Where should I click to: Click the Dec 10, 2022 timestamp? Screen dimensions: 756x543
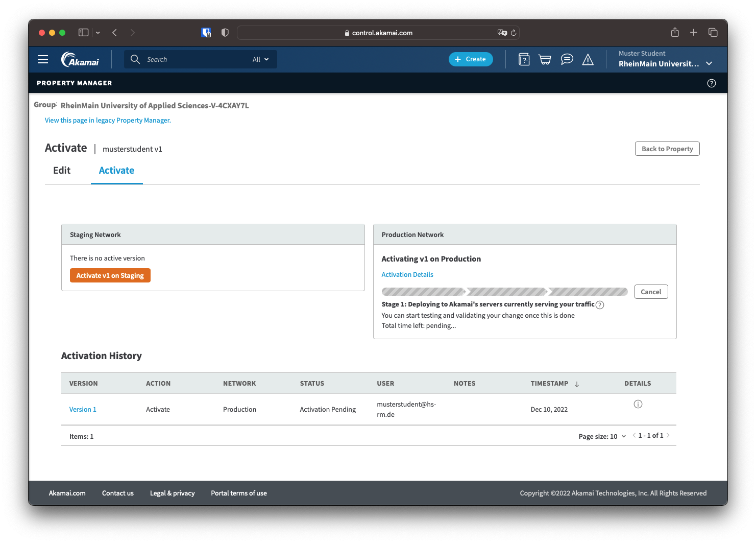(549, 410)
